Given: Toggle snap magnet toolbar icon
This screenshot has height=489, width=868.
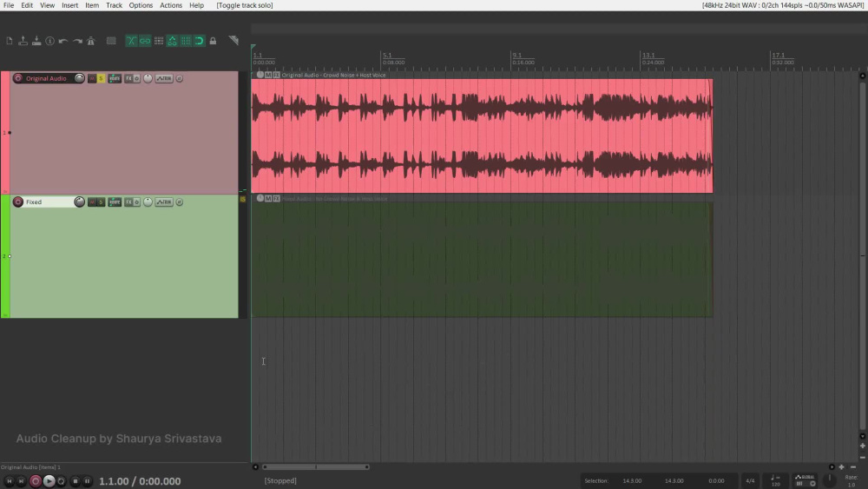Looking at the screenshot, I should (200, 41).
